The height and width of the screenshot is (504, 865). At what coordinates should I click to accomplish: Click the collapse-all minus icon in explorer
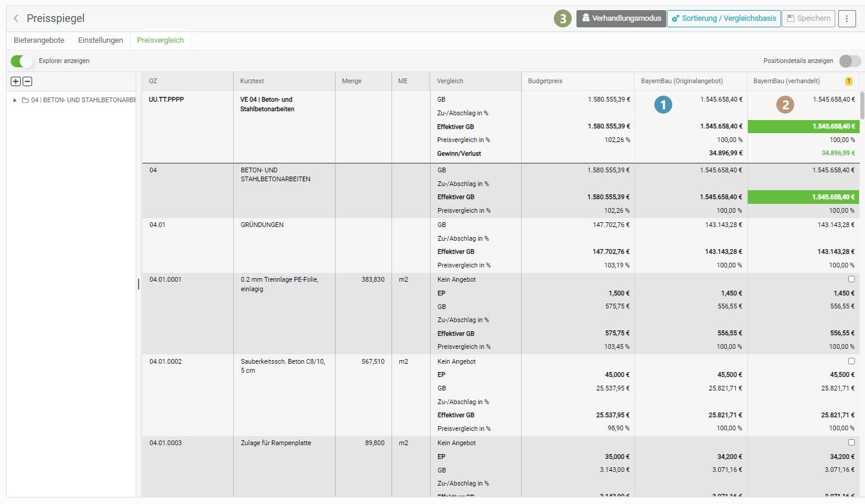[x=27, y=81]
